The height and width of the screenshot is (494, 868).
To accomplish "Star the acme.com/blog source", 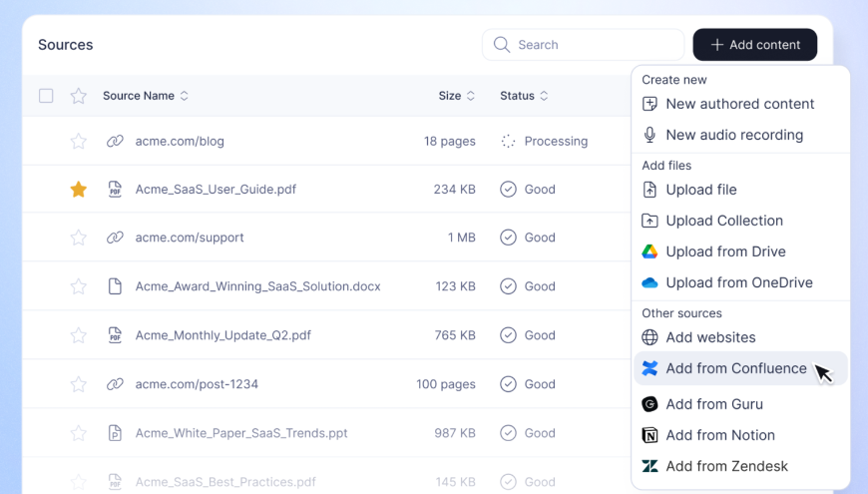I will point(79,142).
